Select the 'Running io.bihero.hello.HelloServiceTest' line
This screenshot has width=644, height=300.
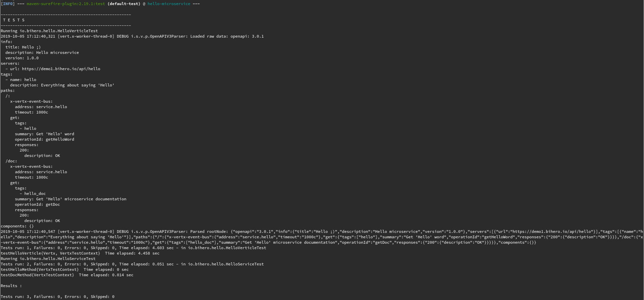(48, 259)
